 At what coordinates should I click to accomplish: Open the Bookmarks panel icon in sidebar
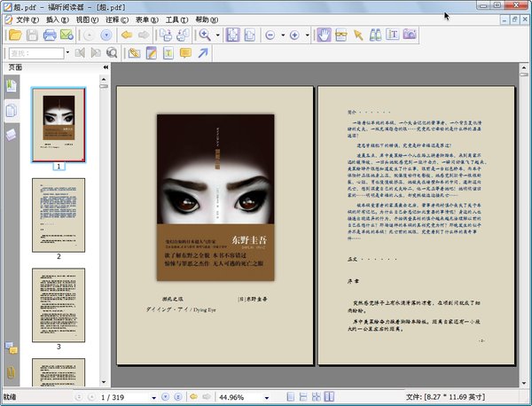(x=12, y=85)
